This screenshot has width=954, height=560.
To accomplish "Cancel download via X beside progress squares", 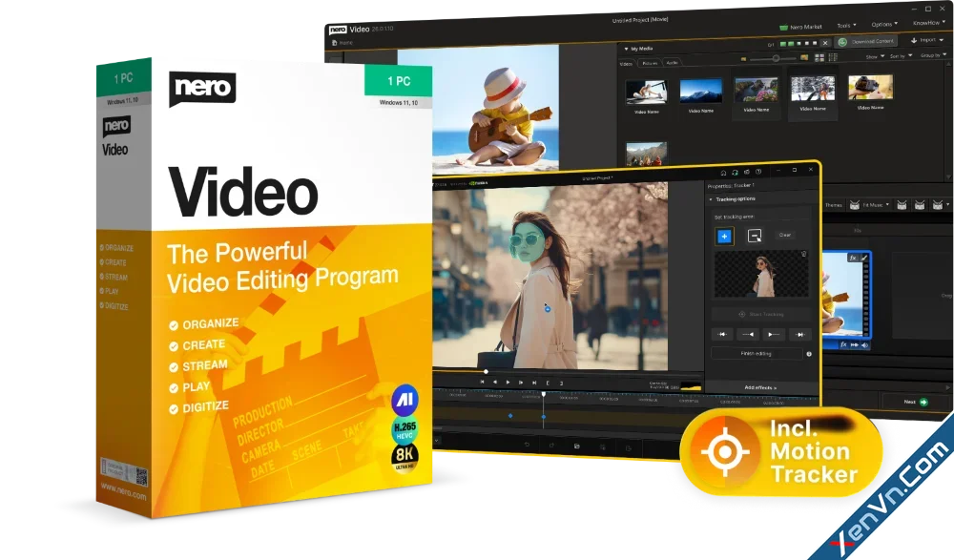I will [825, 43].
